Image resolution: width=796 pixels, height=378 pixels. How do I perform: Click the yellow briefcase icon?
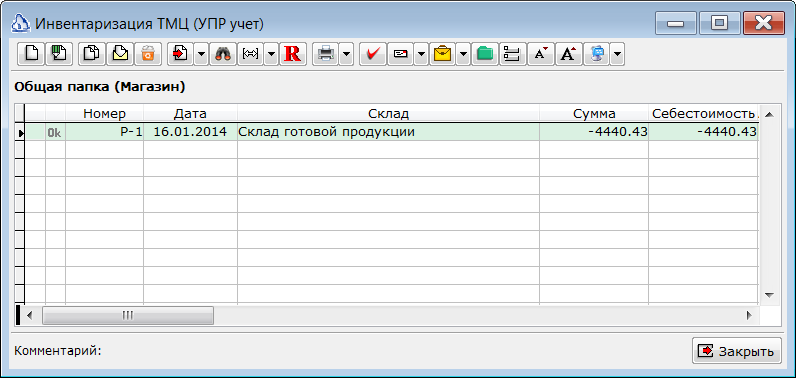(x=443, y=53)
